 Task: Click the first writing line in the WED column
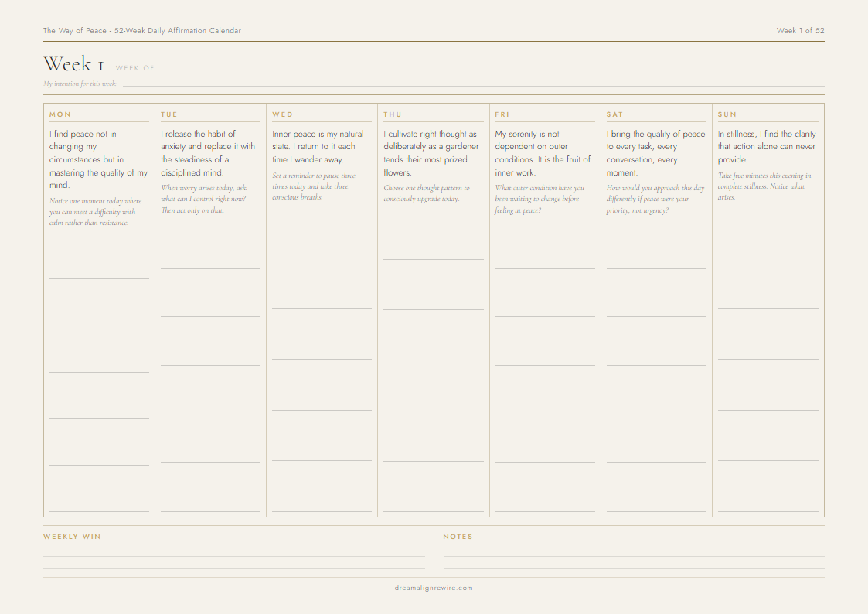coord(322,258)
